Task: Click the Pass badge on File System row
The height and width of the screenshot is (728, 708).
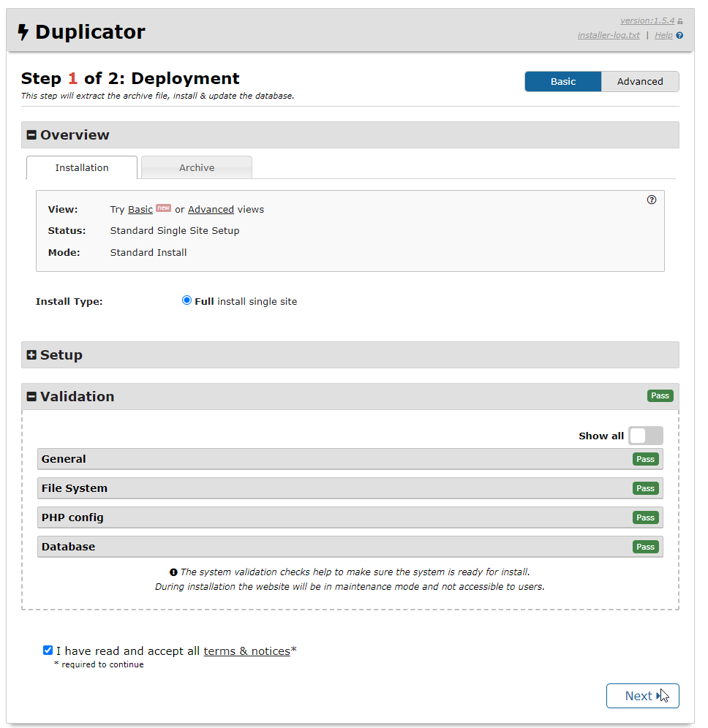Action: (x=645, y=488)
